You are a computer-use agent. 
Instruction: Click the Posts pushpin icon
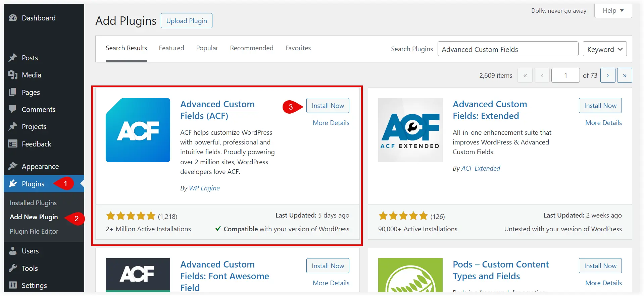click(13, 58)
